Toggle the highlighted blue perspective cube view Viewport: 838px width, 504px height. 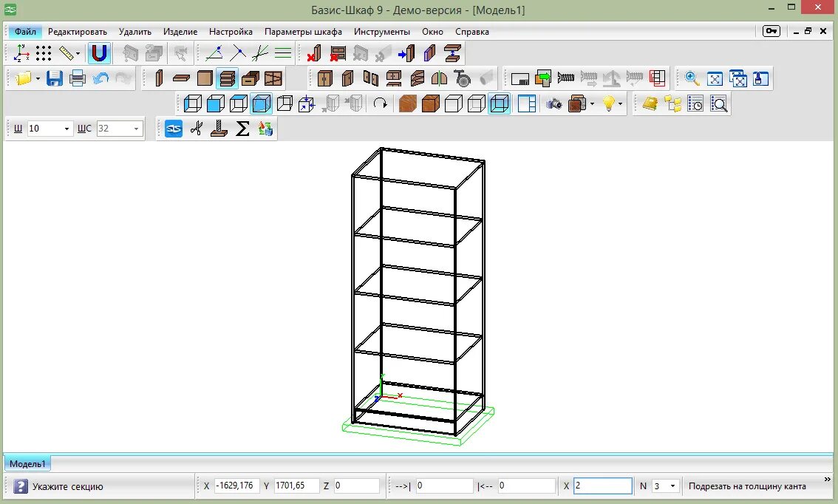tap(262, 103)
